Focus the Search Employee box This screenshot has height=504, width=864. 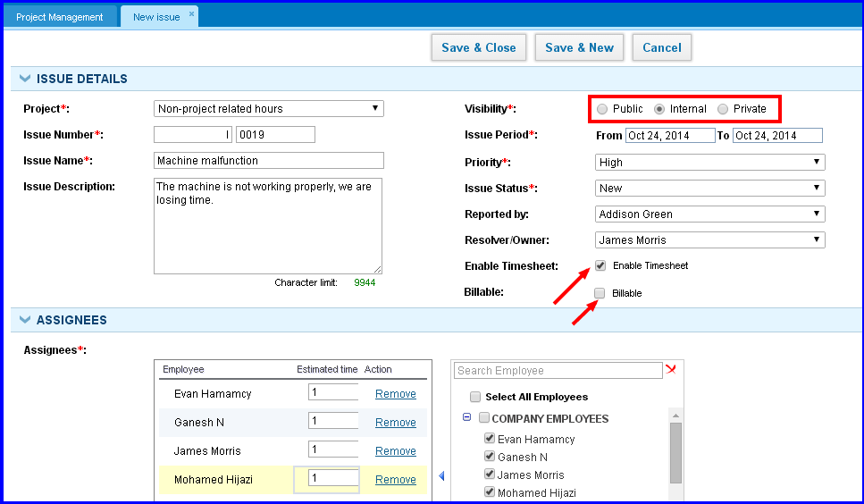(x=558, y=370)
